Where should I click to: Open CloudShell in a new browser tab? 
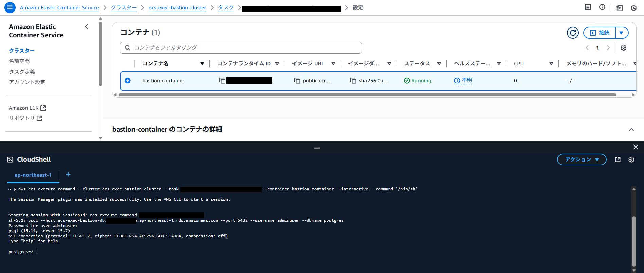click(618, 160)
